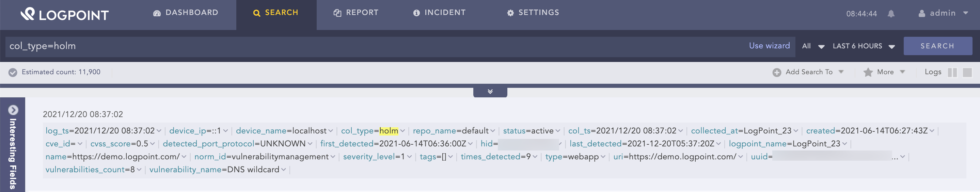Go to the Dashboard tab
The image size is (980, 192).
pos(186,13)
